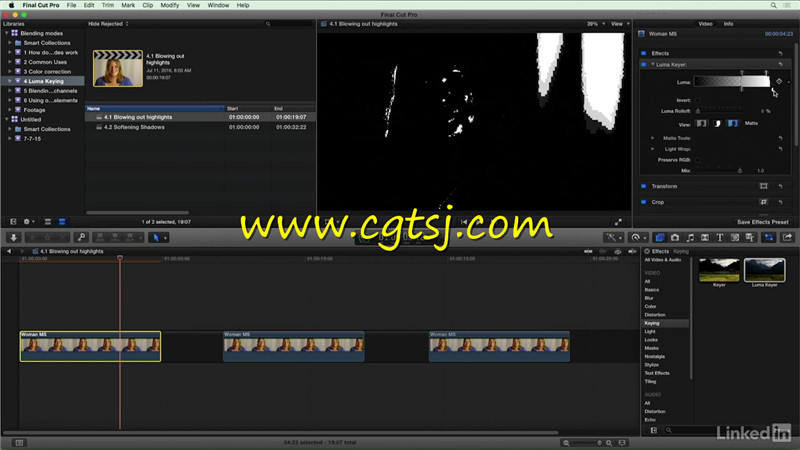Activate Crop onscreen controls icon
The height and width of the screenshot is (450, 800).
[x=763, y=202]
